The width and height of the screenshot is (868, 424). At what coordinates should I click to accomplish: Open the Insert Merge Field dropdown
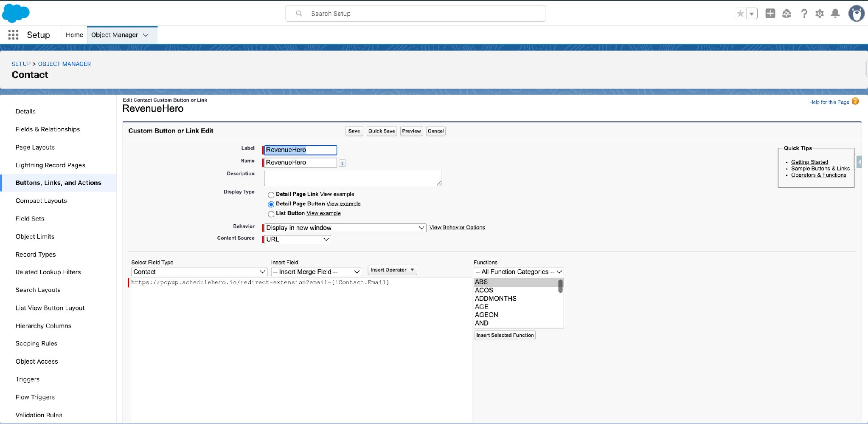[316, 272]
